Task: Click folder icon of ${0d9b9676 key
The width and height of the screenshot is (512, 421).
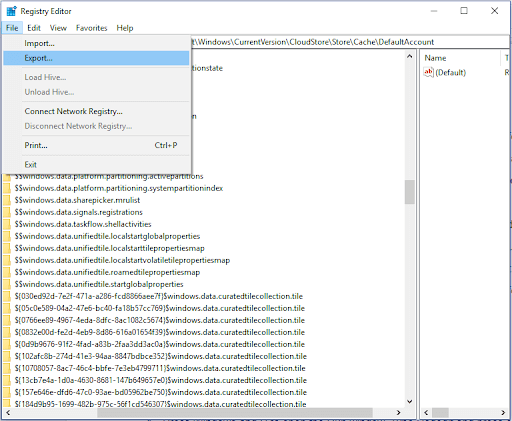Action: coord(7,344)
